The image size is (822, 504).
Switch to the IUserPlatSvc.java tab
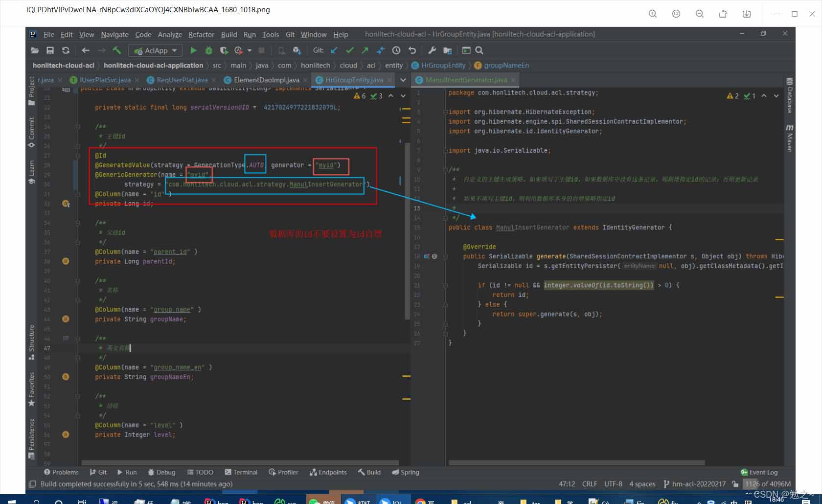point(105,80)
